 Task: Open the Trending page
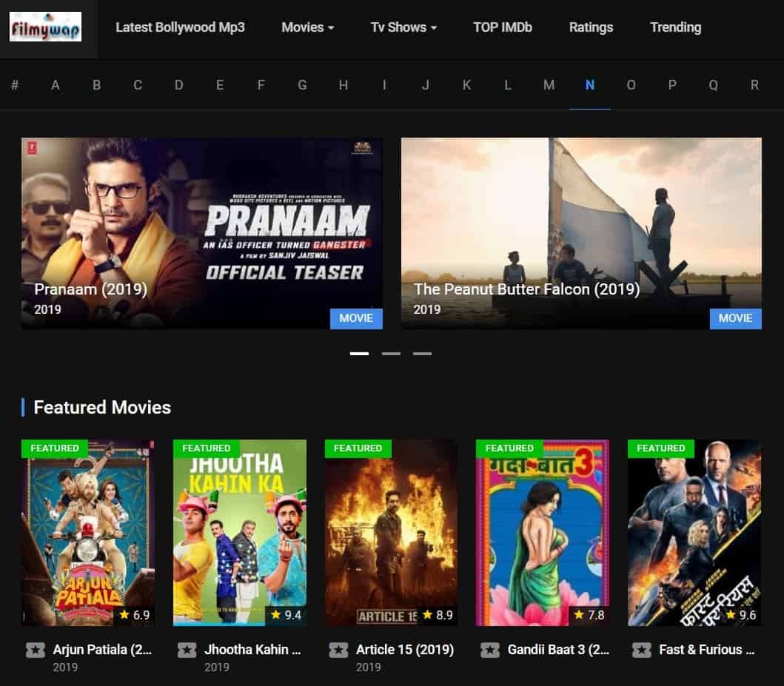coord(675,27)
